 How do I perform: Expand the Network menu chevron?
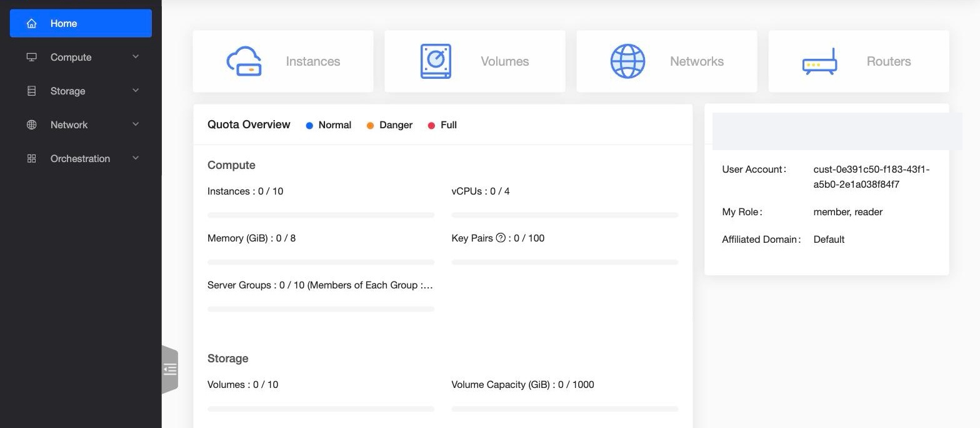point(136,125)
